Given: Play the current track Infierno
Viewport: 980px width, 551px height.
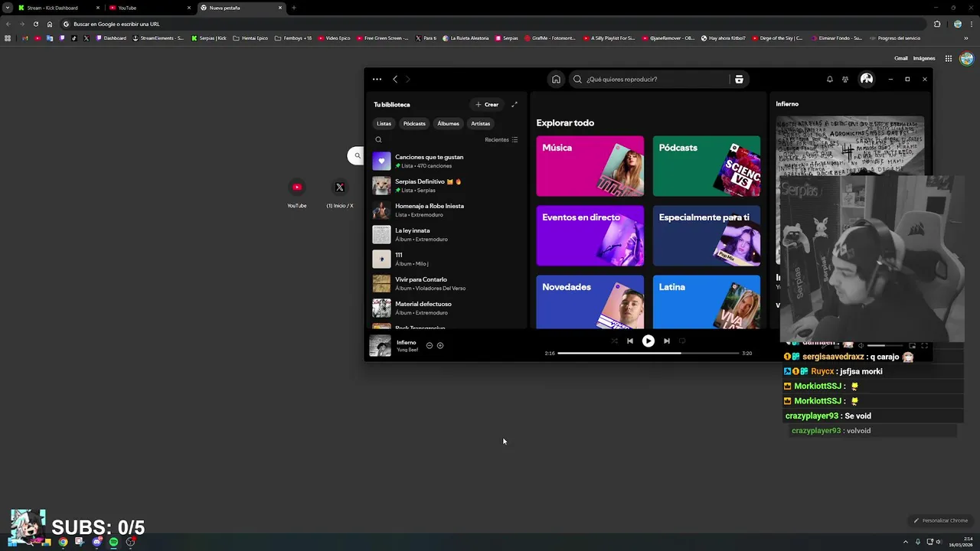Looking at the screenshot, I should tap(648, 341).
